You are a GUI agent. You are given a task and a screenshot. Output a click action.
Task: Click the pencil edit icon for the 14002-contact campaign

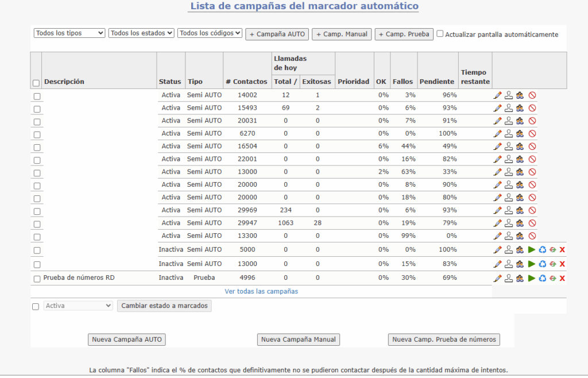pyautogui.click(x=497, y=95)
